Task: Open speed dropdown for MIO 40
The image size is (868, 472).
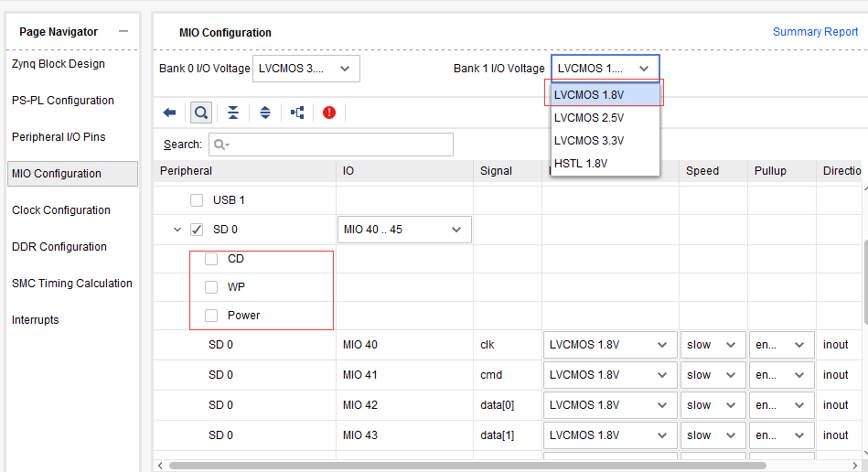Action: [x=713, y=345]
